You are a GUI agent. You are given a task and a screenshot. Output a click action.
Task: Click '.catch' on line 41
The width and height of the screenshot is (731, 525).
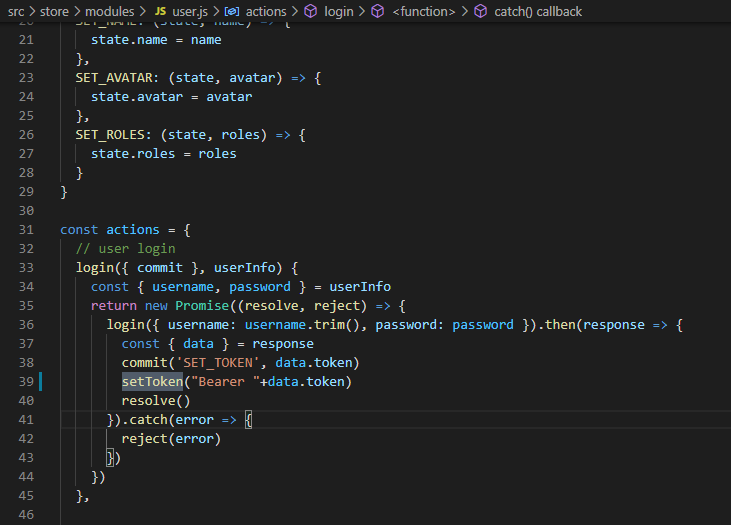(145, 420)
